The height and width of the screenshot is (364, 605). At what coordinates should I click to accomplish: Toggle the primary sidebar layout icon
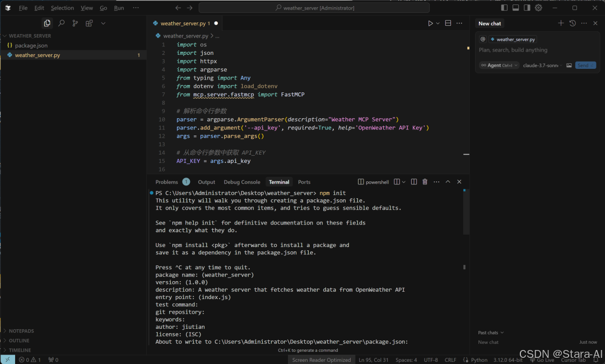504,8
